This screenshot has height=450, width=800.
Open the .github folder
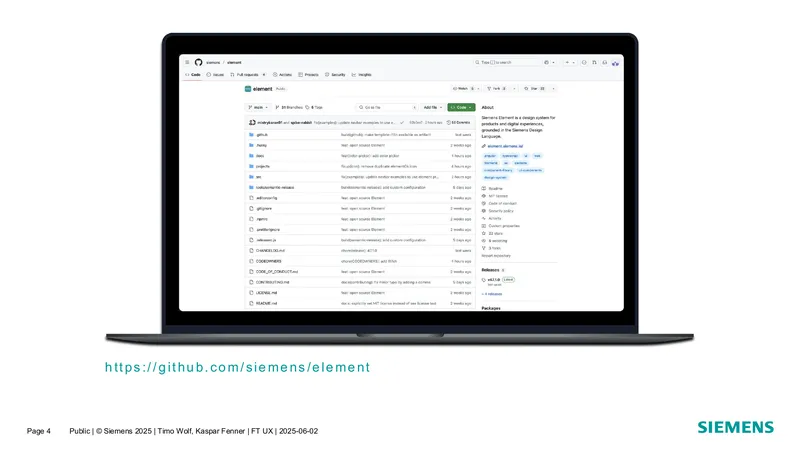(x=262, y=135)
